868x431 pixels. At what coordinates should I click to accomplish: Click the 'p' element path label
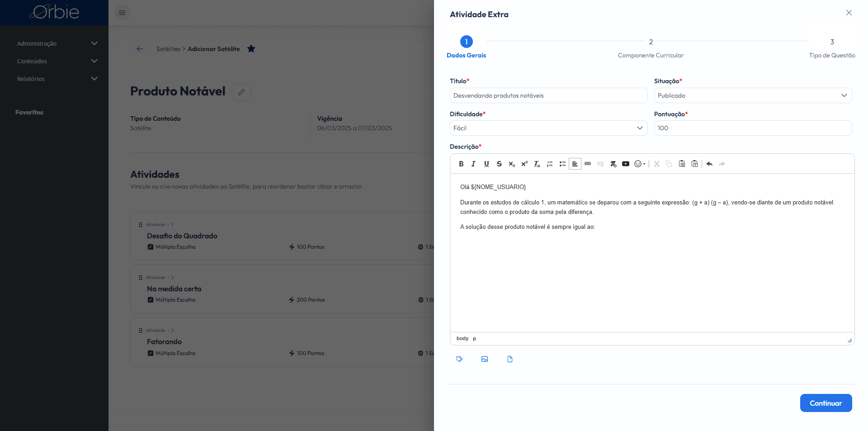coord(474,338)
